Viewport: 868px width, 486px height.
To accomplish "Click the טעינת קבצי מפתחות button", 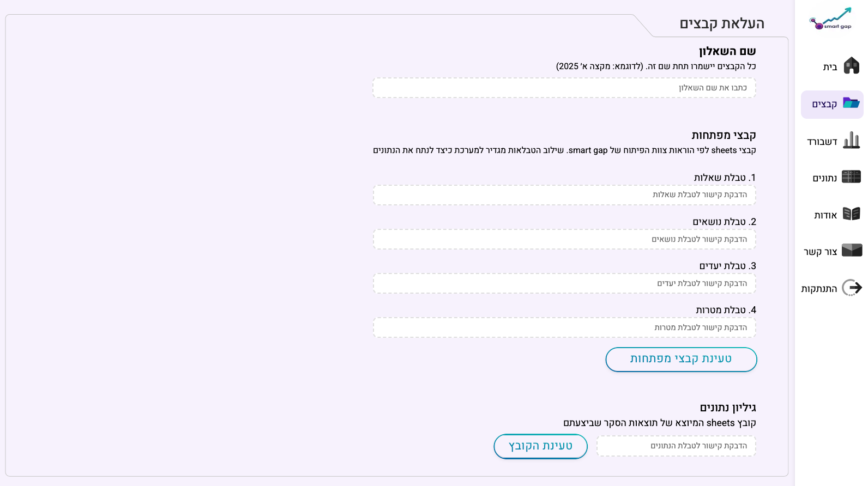I will pyautogui.click(x=681, y=360).
